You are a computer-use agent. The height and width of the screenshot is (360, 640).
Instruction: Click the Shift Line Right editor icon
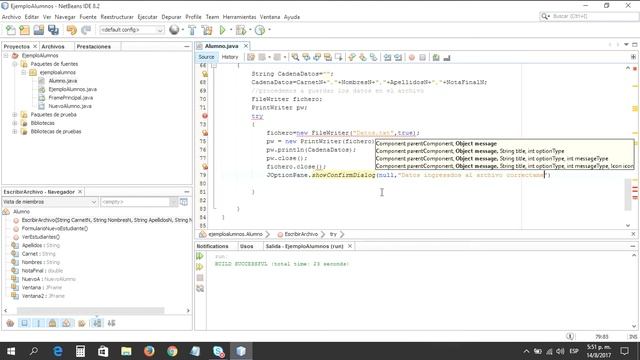pyautogui.click(x=398, y=58)
